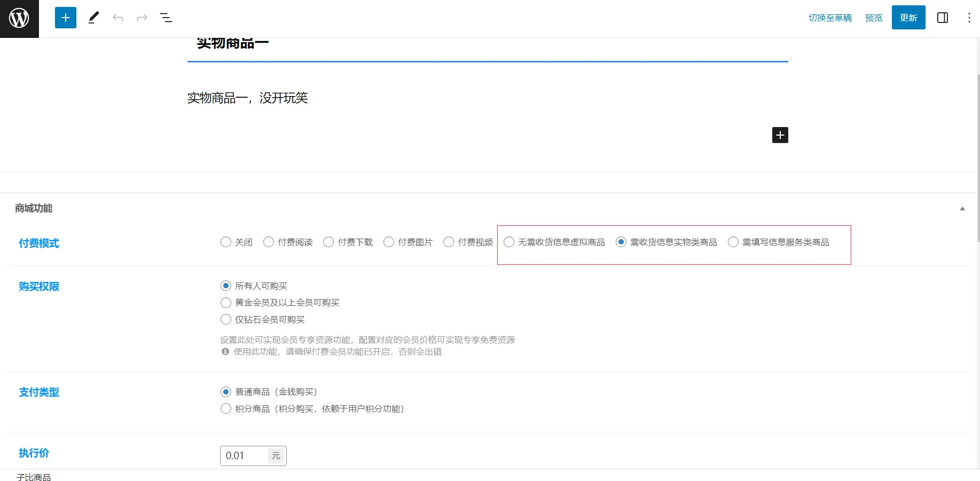Click the 更新 button

point(908,18)
